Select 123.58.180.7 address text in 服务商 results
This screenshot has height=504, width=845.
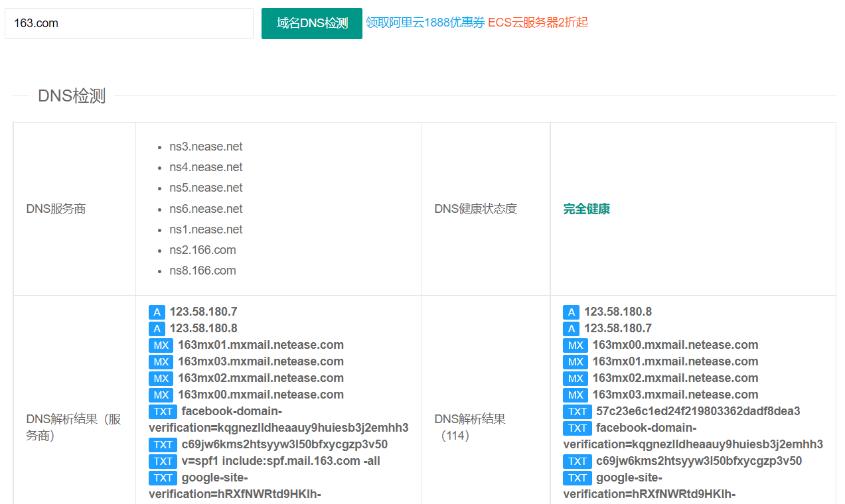point(203,312)
